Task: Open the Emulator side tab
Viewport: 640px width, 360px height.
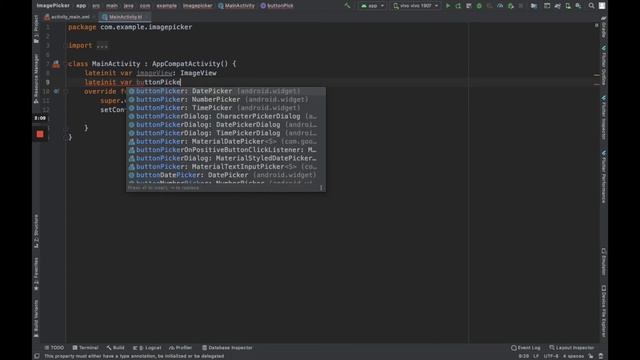Action: tap(604, 261)
